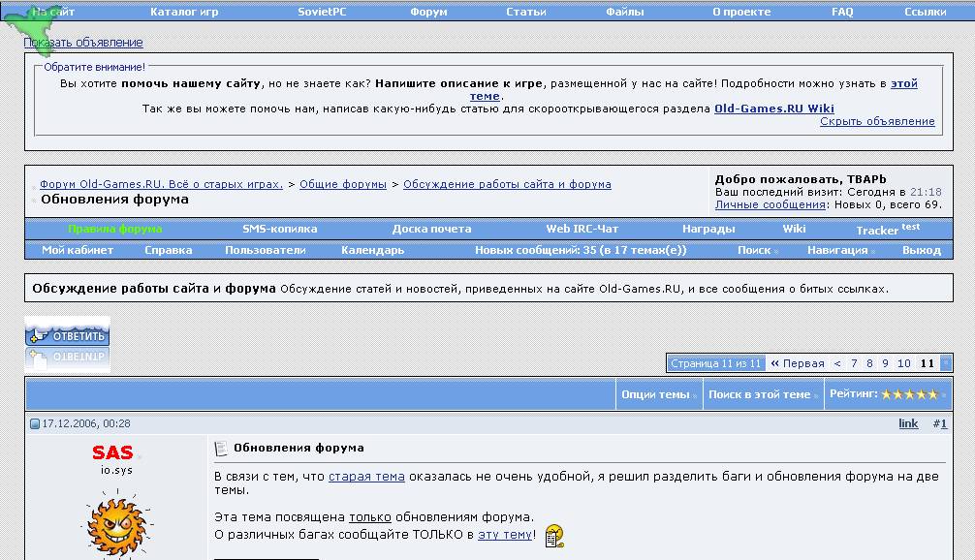Open Мой кабинет menu item

[x=78, y=250]
